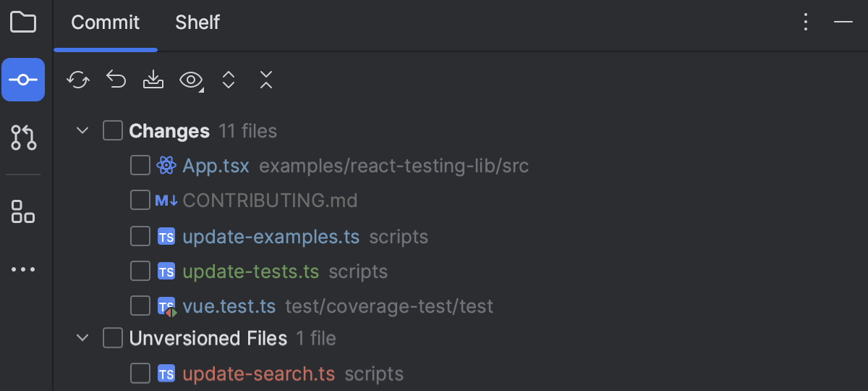Collapse the Unversioned Files node

tap(82, 338)
